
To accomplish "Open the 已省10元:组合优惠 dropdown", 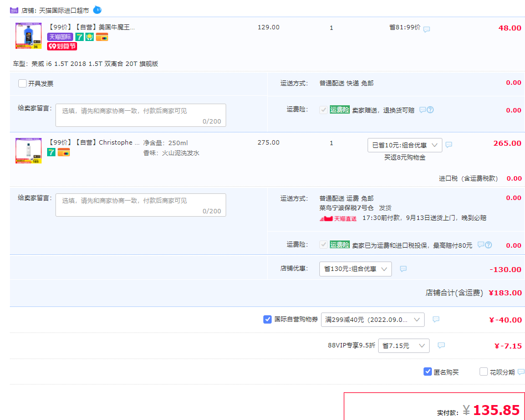I will [x=405, y=145].
